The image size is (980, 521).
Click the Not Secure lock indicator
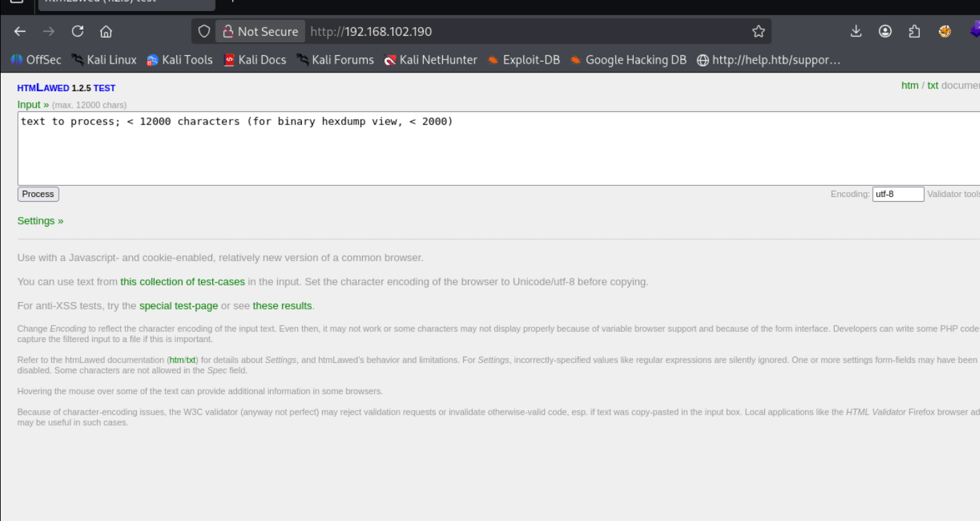coord(260,32)
